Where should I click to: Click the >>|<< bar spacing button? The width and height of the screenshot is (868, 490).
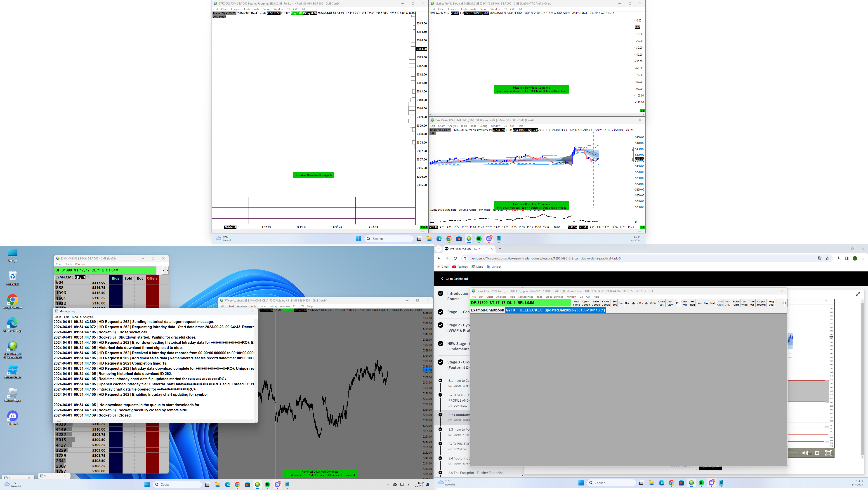point(653,303)
